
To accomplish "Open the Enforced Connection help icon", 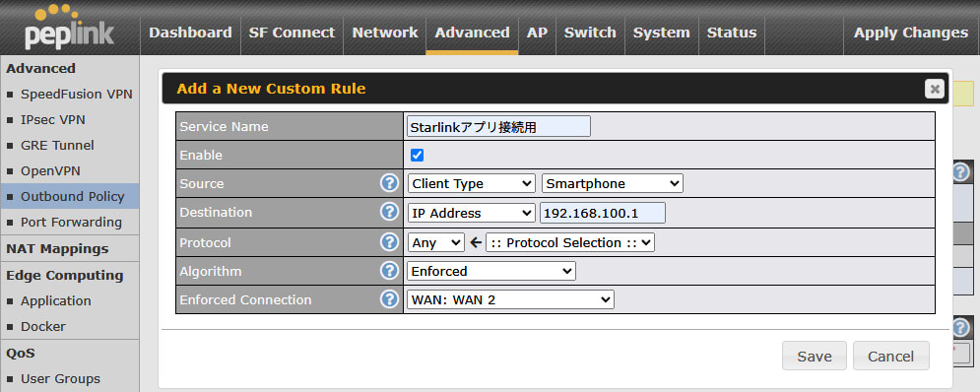I will [389, 299].
